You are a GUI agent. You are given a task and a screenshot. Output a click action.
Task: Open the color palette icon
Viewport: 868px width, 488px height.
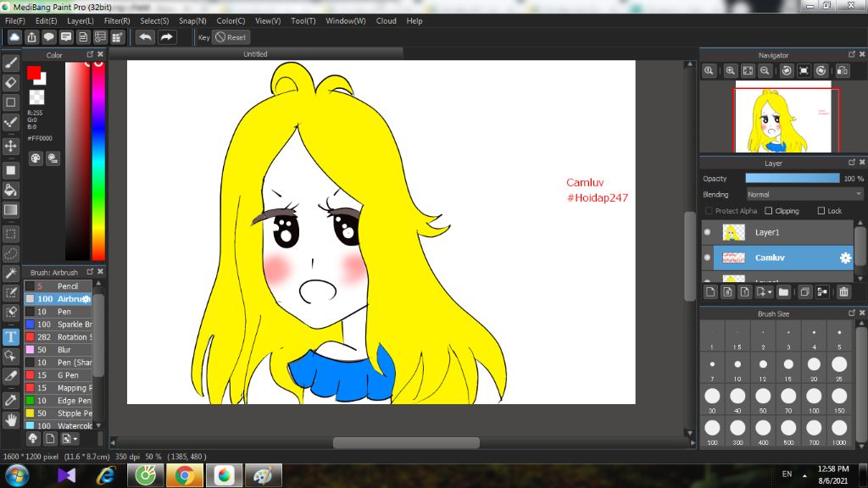click(36, 158)
